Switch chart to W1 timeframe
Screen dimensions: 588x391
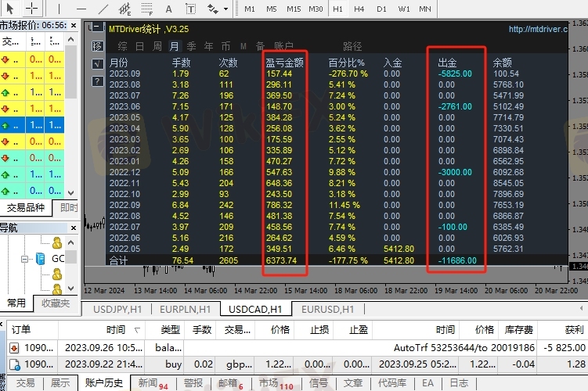click(403, 9)
